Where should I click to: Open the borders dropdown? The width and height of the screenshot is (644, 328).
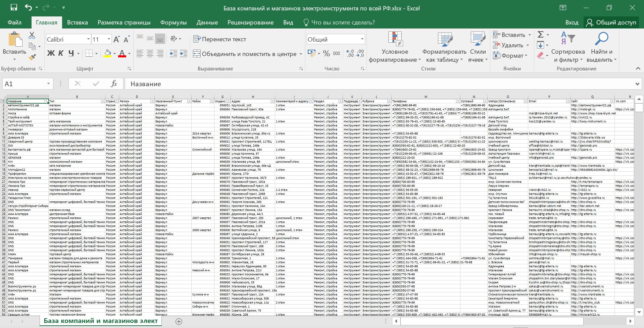[96, 53]
